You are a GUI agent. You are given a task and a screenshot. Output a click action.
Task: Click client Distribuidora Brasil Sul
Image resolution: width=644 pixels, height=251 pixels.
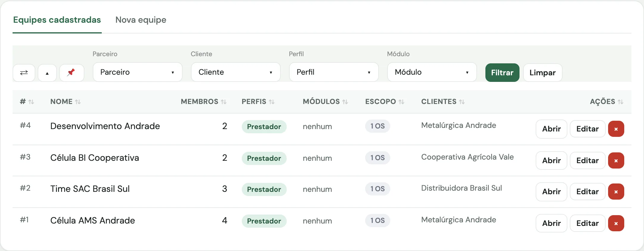tap(461, 188)
